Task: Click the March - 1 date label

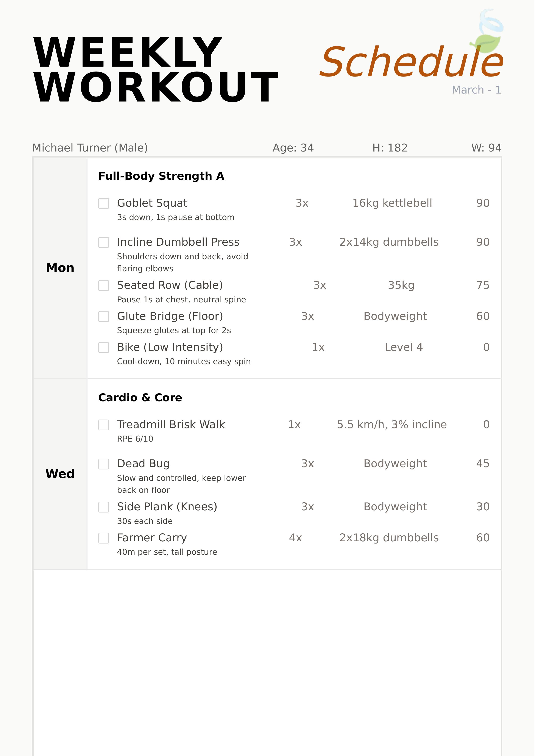Action: coord(476,90)
